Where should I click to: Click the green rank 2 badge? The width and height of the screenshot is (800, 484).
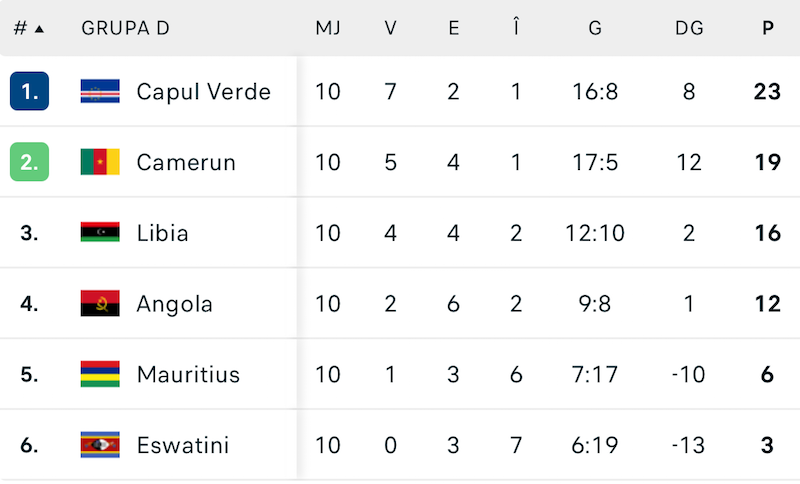(x=29, y=162)
